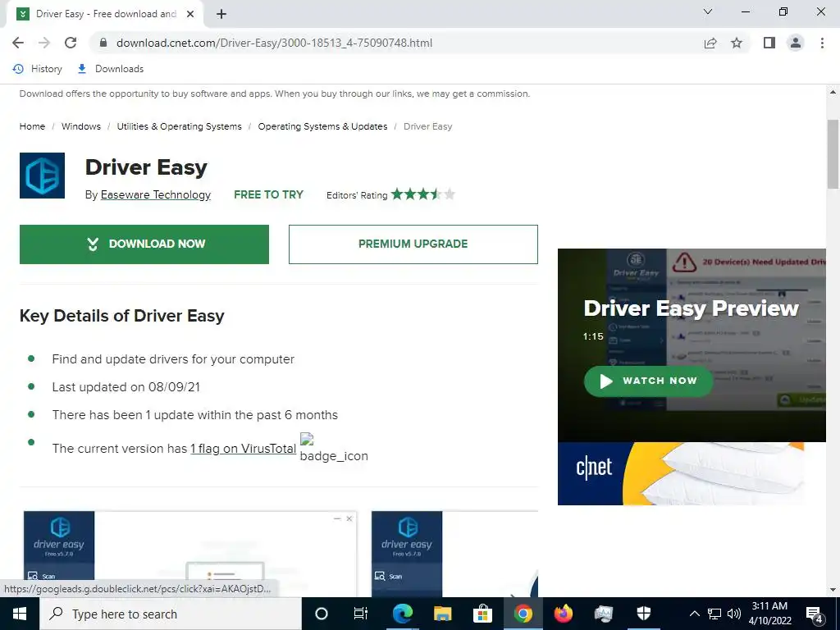Reload the current page
This screenshot has width=840, height=630.
(x=71, y=43)
